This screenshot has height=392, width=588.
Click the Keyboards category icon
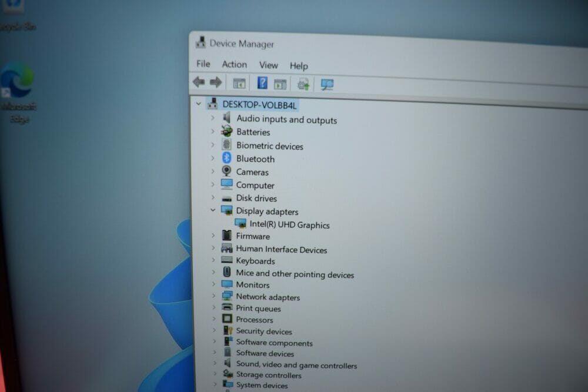pyautogui.click(x=226, y=260)
